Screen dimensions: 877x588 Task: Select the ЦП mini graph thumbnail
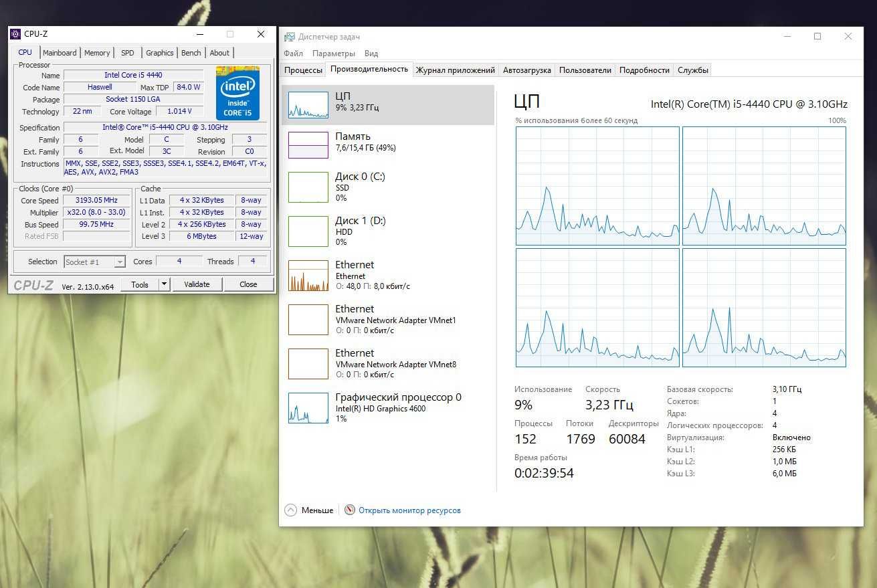click(308, 105)
